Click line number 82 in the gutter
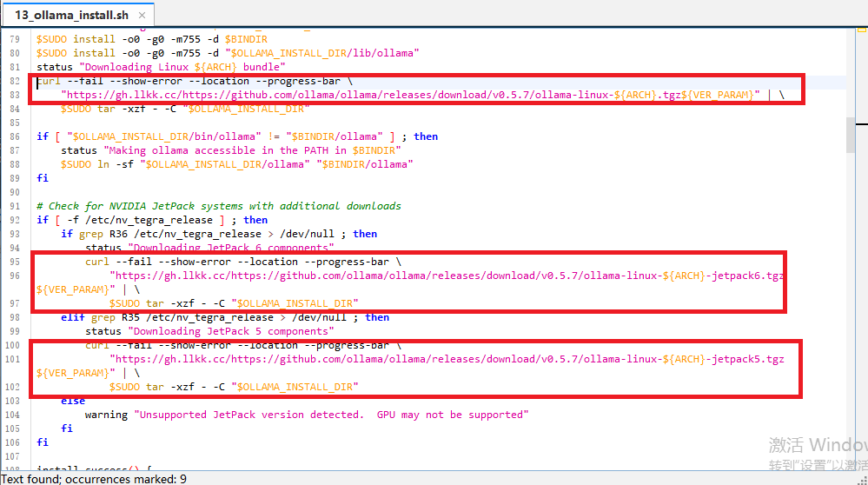The width and height of the screenshot is (868, 485). pyautogui.click(x=13, y=81)
